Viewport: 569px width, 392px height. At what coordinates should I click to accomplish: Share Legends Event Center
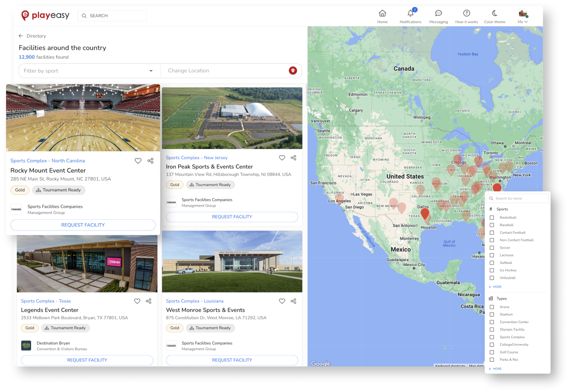coord(148,301)
